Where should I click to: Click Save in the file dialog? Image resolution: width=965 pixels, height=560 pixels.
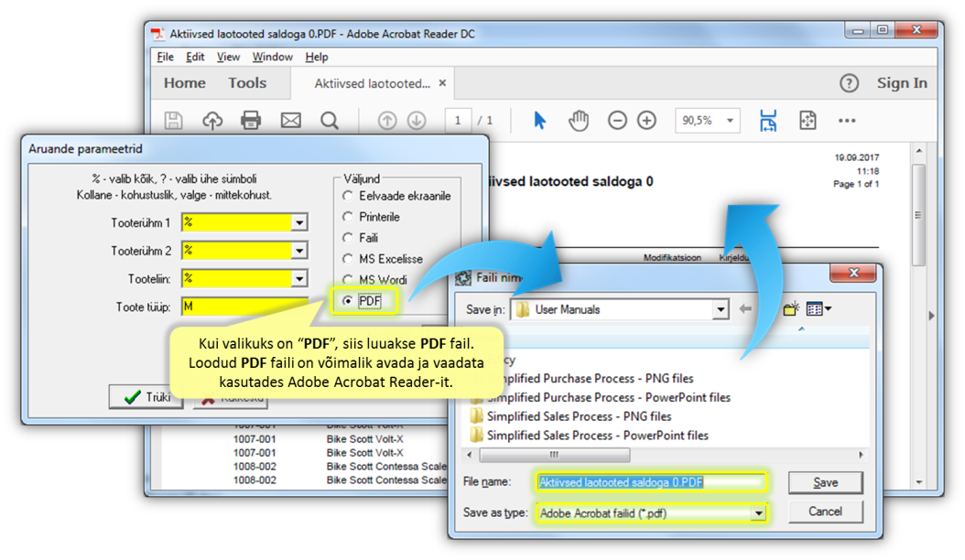[x=825, y=482]
